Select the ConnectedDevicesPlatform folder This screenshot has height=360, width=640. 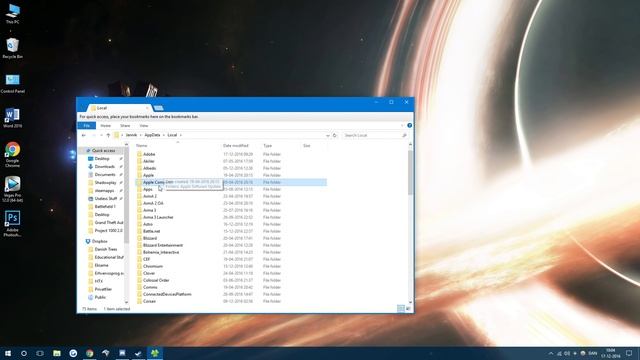[x=167, y=294]
